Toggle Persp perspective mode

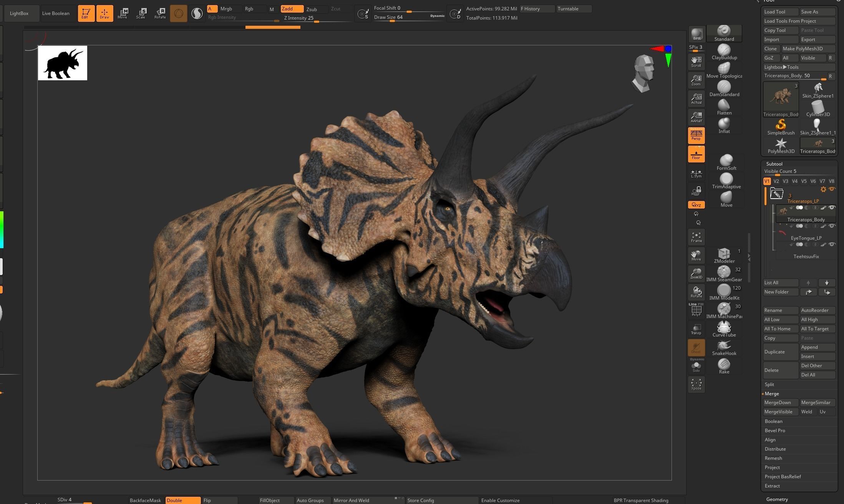click(x=696, y=135)
